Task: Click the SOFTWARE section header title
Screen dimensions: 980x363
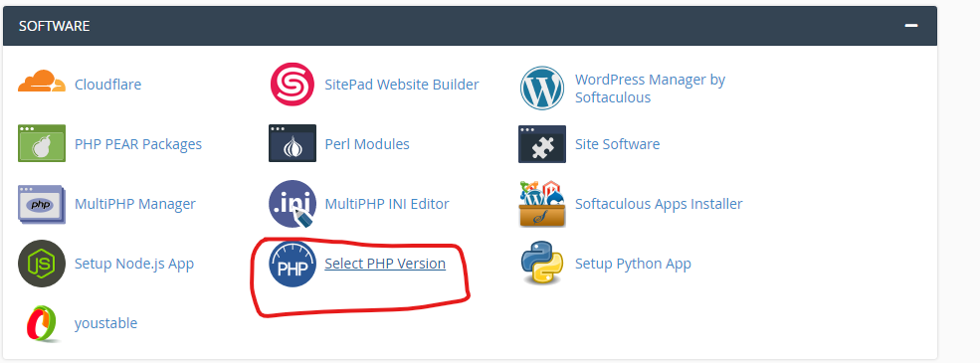Action: (x=55, y=26)
